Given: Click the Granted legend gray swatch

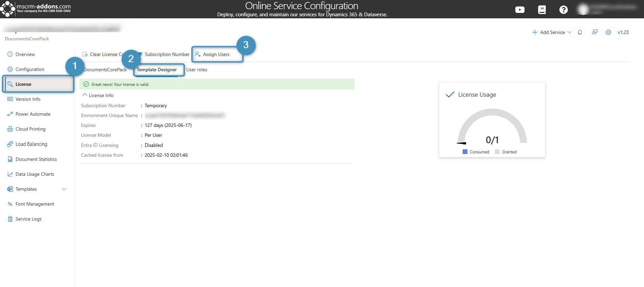Looking at the screenshot, I should coord(497,152).
